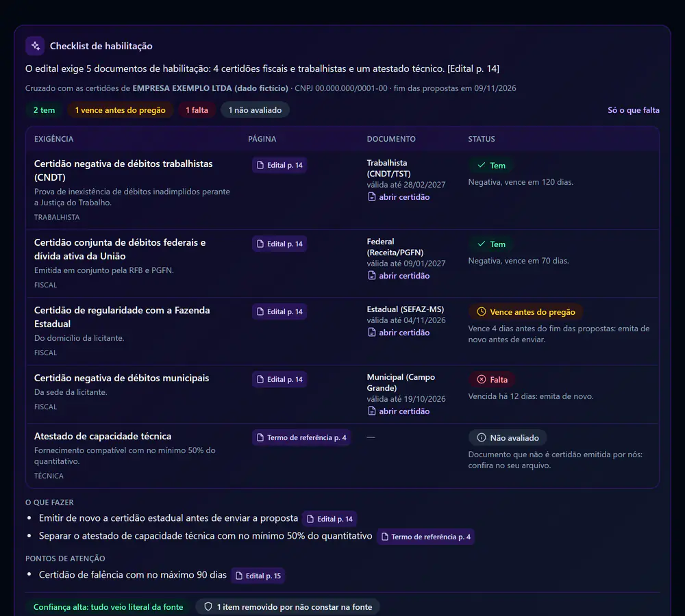The image size is (685, 616).
Task: Click the clock icon in 'Vence antes do pregão' badge
Action: tap(481, 311)
